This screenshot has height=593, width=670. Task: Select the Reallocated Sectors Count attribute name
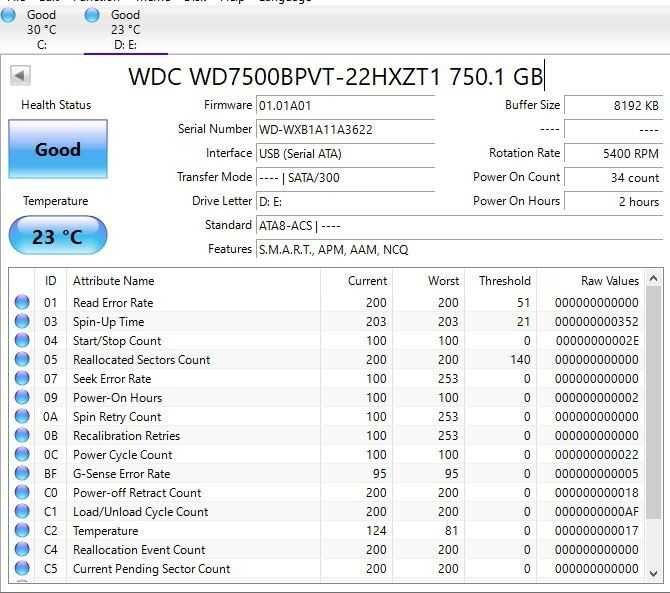[x=141, y=360]
